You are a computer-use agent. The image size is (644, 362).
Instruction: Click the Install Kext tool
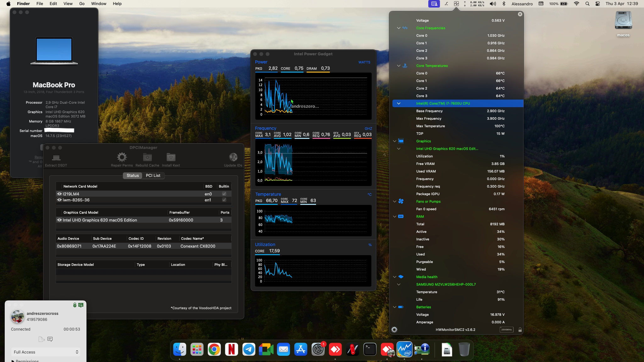[171, 159]
